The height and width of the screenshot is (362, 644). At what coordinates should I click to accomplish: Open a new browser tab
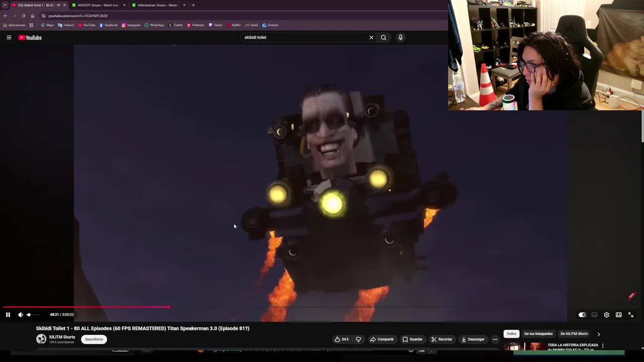point(193,5)
